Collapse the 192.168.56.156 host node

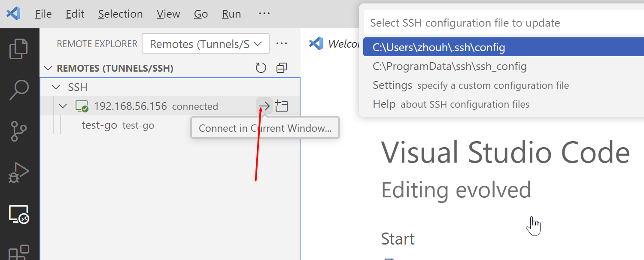click(x=63, y=106)
